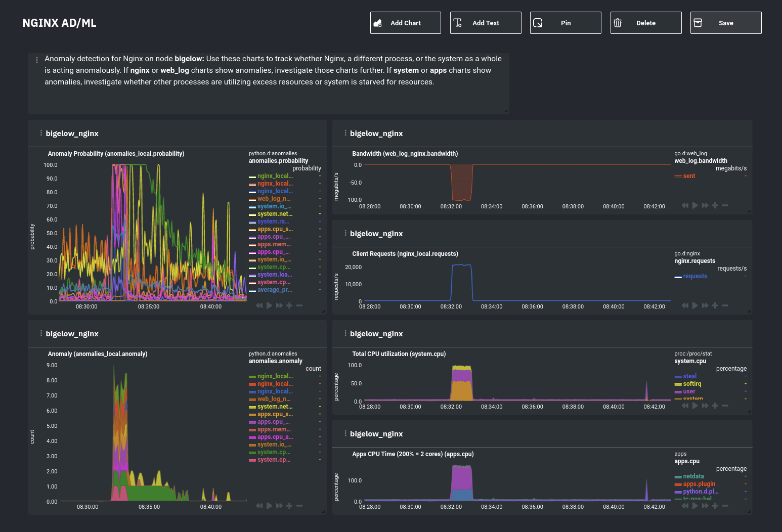Viewport: 782px width, 532px height.
Task: Click the resize handle of the description text card
Action: [506, 111]
